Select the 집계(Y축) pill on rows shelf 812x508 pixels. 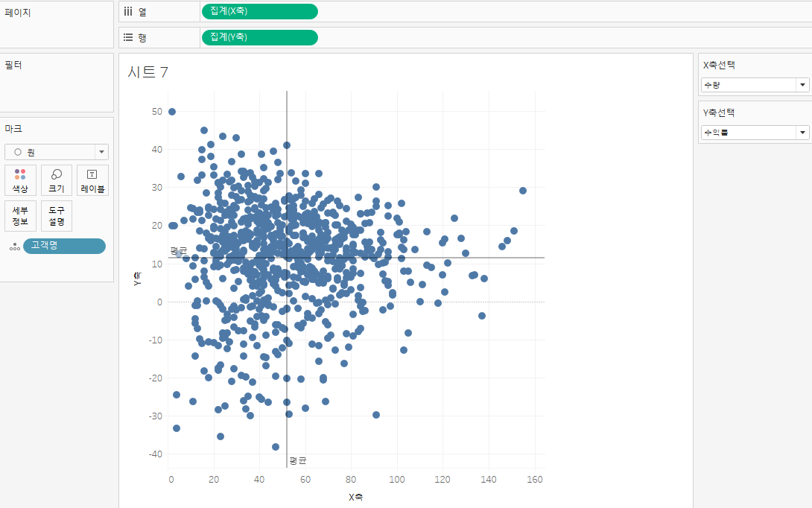[x=259, y=37]
